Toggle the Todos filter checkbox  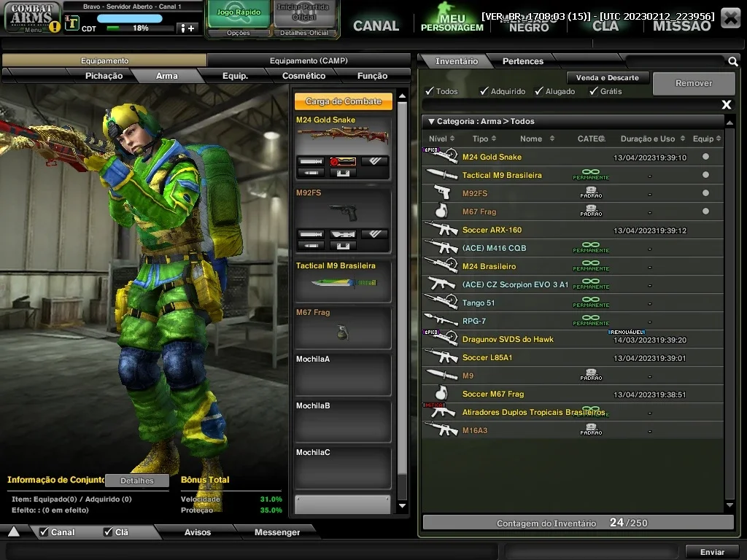[x=430, y=90]
